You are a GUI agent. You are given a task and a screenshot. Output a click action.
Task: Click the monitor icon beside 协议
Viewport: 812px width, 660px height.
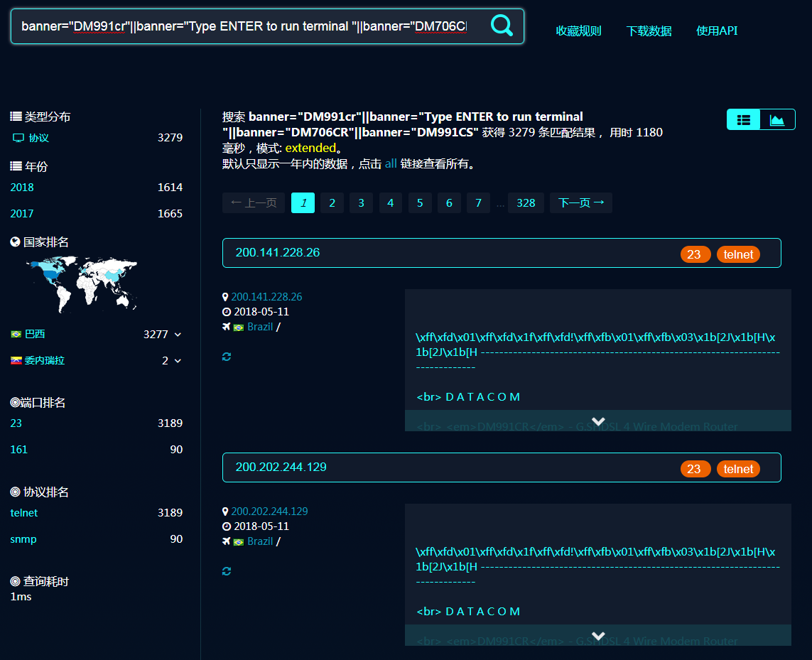(18, 138)
